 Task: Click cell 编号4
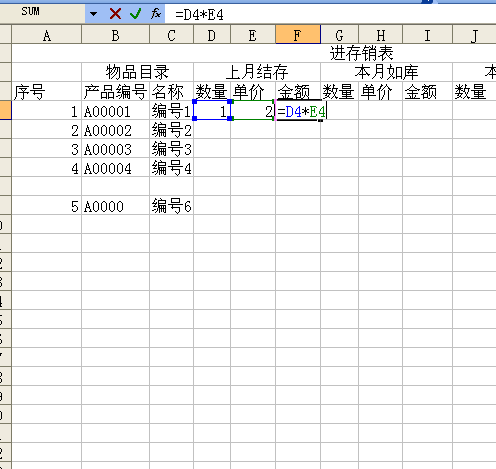(x=171, y=168)
